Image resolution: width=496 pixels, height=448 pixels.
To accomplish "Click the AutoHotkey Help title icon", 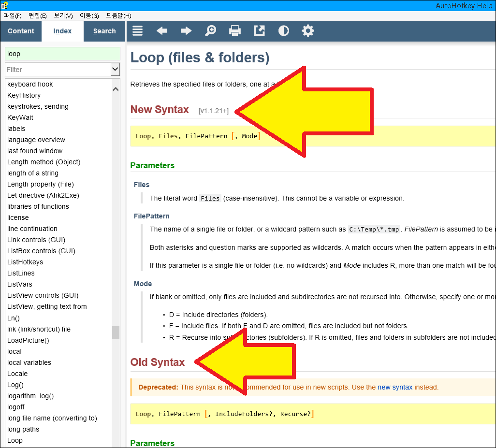I will [4, 5].
